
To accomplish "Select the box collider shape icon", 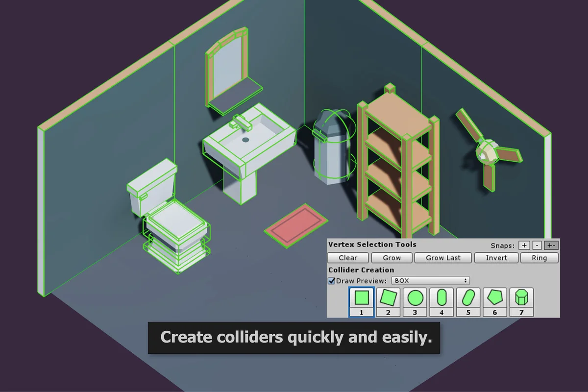I will click(x=362, y=299).
